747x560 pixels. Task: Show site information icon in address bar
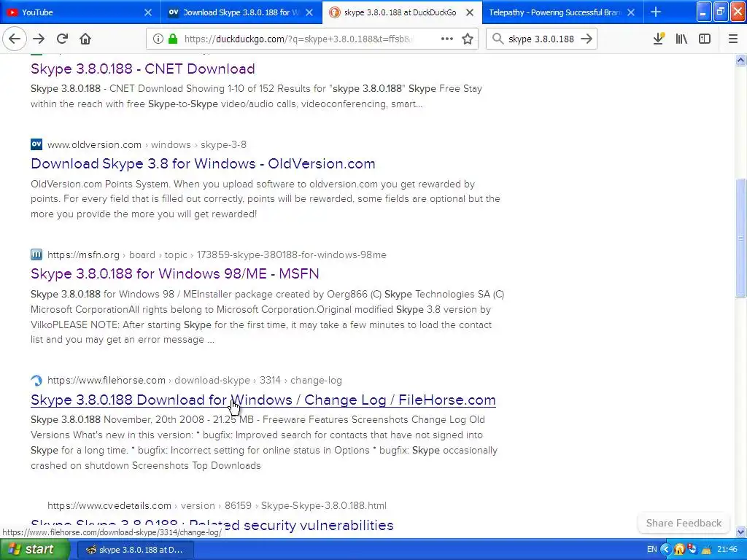[158, 39]
